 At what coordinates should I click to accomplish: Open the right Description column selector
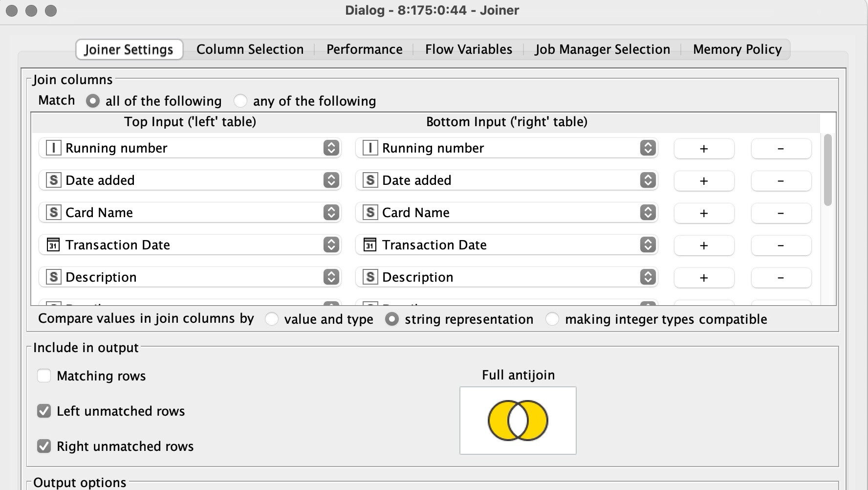point(648,277)
